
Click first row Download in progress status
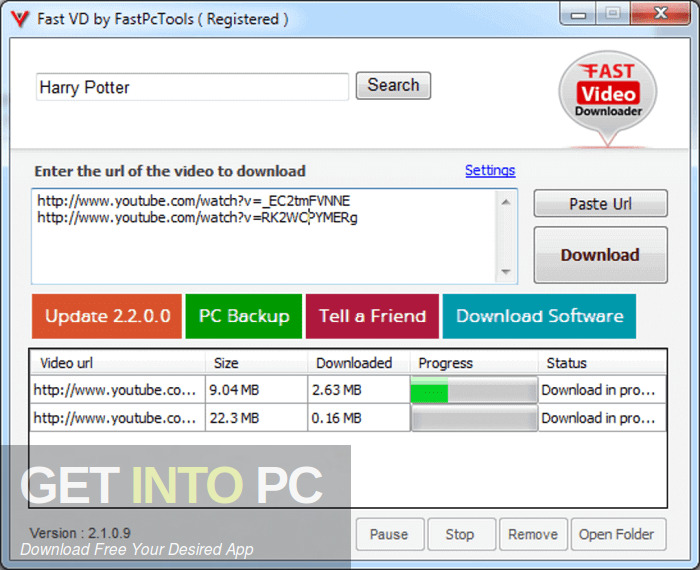coord(602,390)
